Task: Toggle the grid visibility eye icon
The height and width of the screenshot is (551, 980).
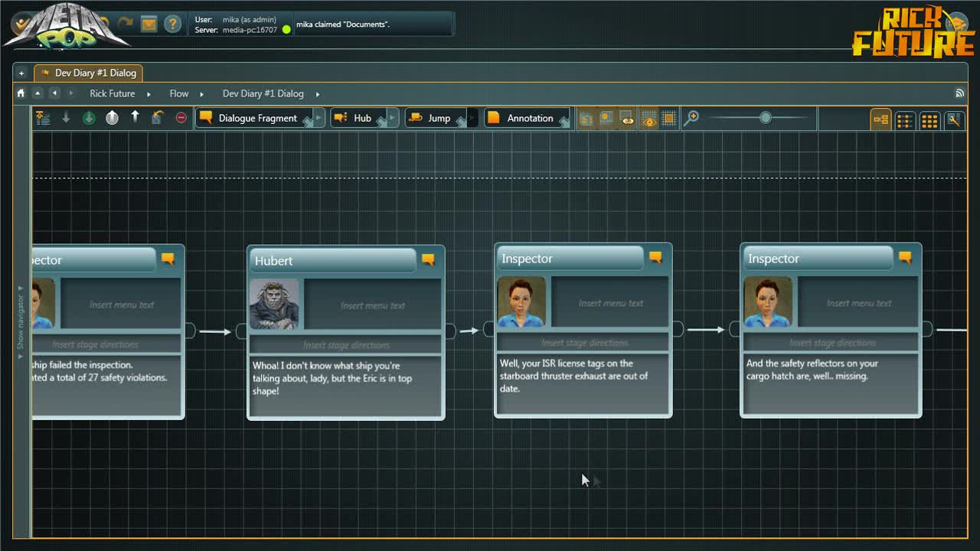Action: click(648, 119)
